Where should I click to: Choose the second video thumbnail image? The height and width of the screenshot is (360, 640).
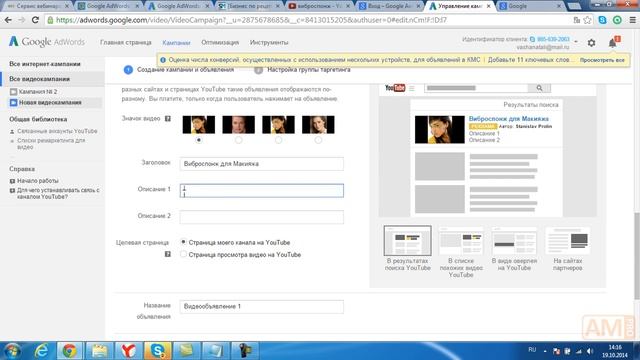click(x=238, y=124)
